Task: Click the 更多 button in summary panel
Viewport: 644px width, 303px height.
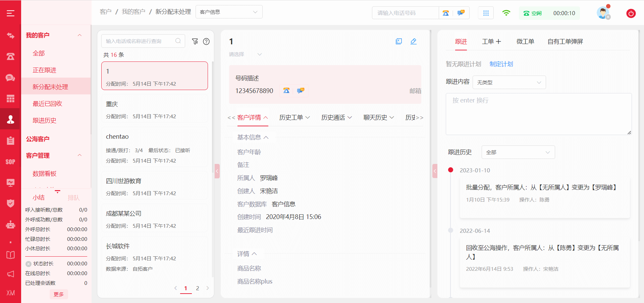Action: pyautogui.click(x=59, y=294)
